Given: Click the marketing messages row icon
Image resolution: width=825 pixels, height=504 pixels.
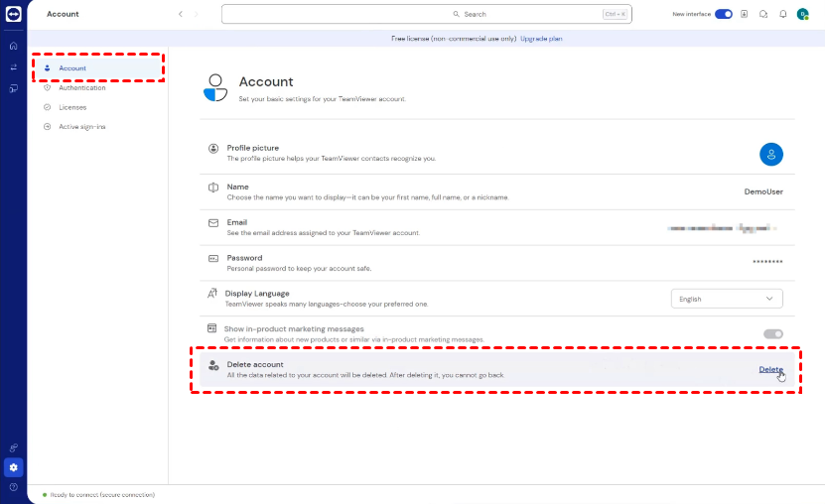Looking at the screenshot, I should pos(212,328).
